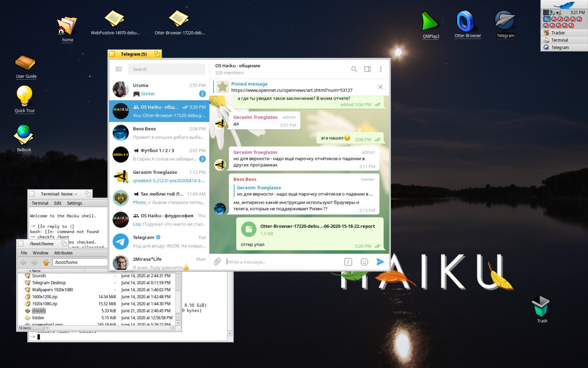Select the checkfs file in Tracker
The height and width of the screenshot is (368, 588).
click(39, 310)
